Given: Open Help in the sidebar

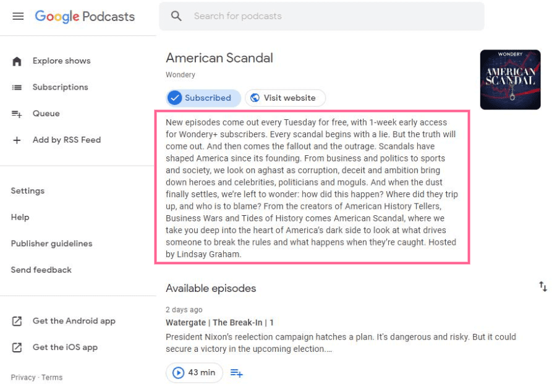Looking at the screenshot, I should [20, 217].
